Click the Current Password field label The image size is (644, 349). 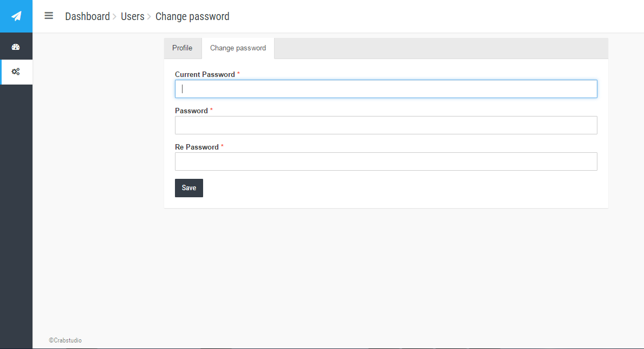(205, 74)
